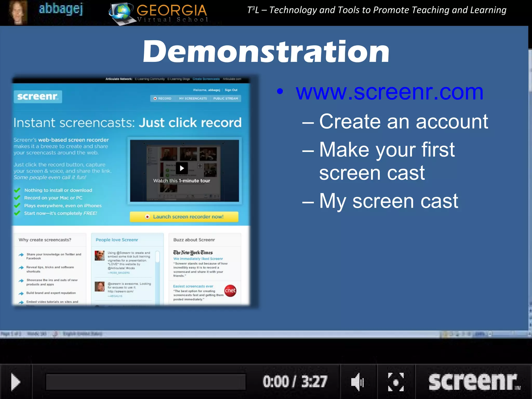Click the 'Create an account' bullet
Image resolution: width=532 pixels, height=399 pixels.
pyautogui.click(x=404, y=122)
